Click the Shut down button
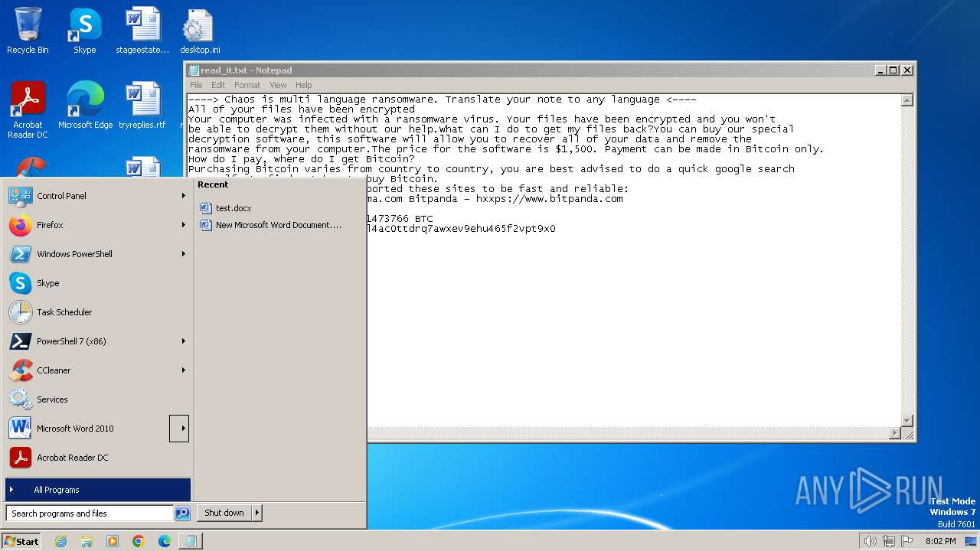 (224, 513)
